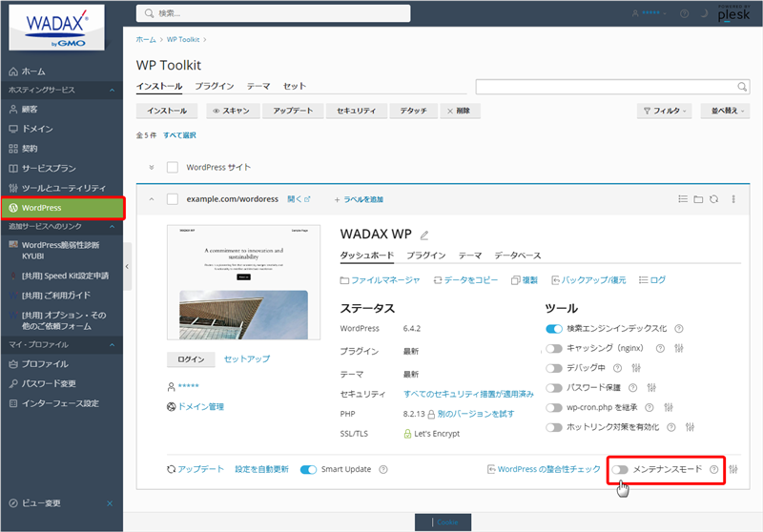The image size is (763, 532).
Task: Open settings sliders for メンテナンスモード
Action: [733, 469]
